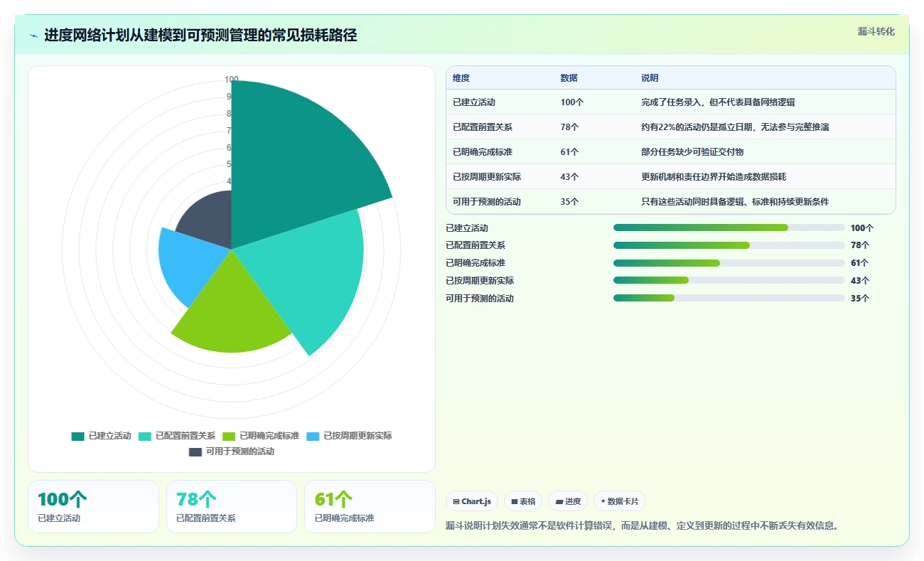Click the 已明确完成标准 progress bar
924x561 pixels.
tap(729, 263)
